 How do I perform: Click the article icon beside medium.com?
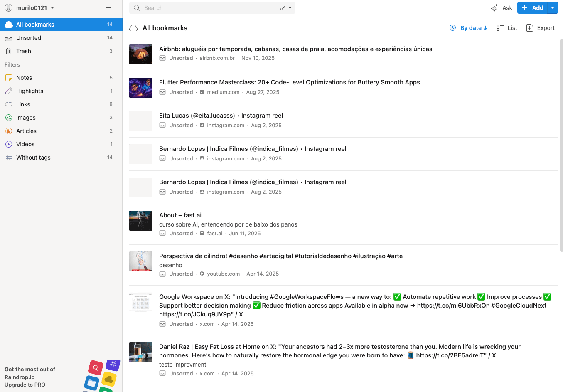click(x=202, y=92)
